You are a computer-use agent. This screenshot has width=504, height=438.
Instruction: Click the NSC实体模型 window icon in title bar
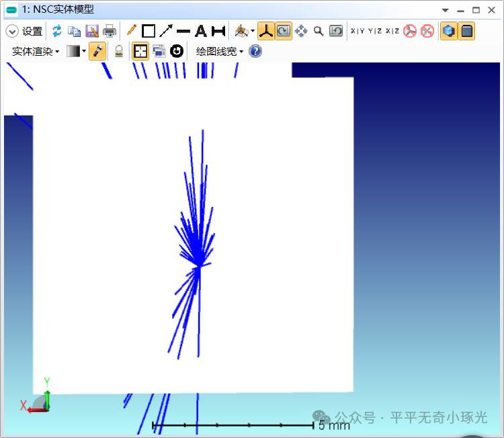coord(11,10)
